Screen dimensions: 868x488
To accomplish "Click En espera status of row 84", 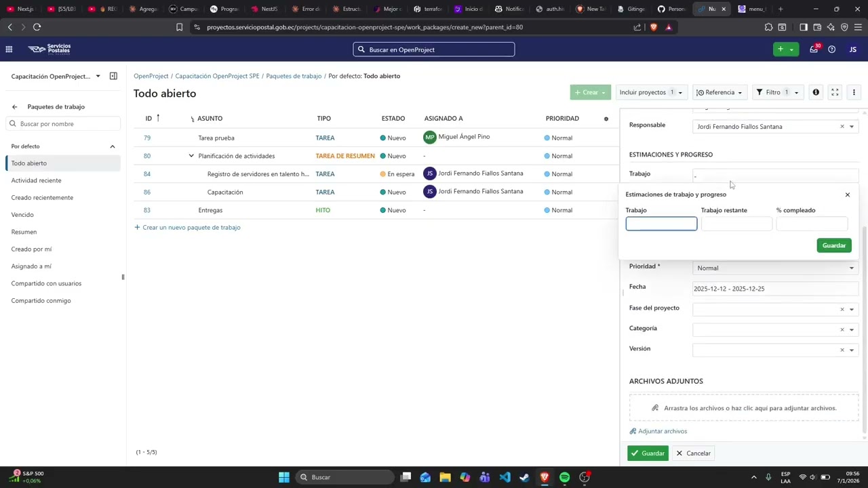I will point(397,174).
